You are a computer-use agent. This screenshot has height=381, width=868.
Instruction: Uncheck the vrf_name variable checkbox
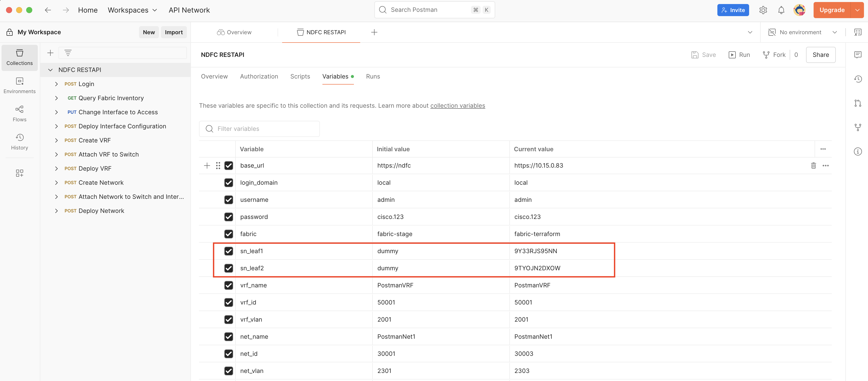click(x=228, y=285)
